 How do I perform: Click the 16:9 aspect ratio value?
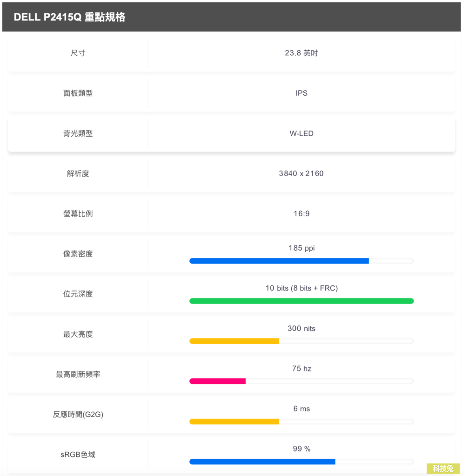point(301,214)
